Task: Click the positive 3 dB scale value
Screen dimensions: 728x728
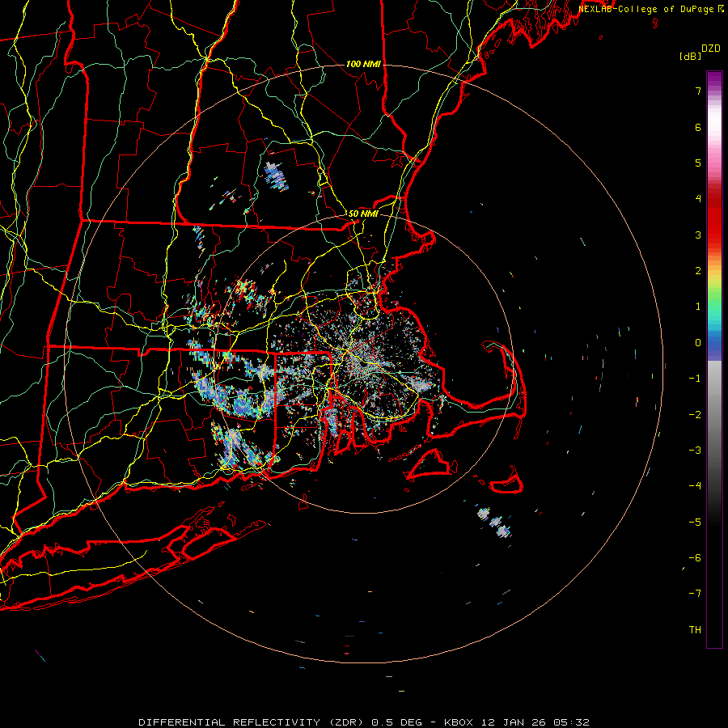Action: coord(698,235)
